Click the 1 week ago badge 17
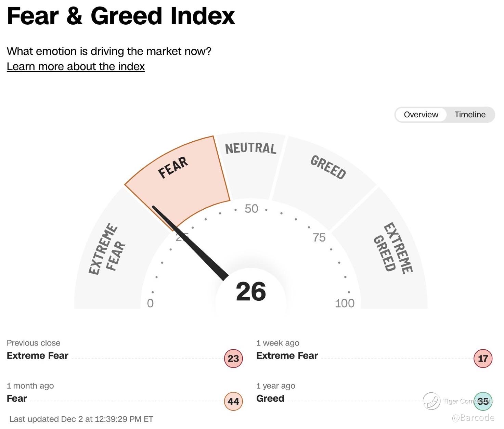 [x=483, y=359]
